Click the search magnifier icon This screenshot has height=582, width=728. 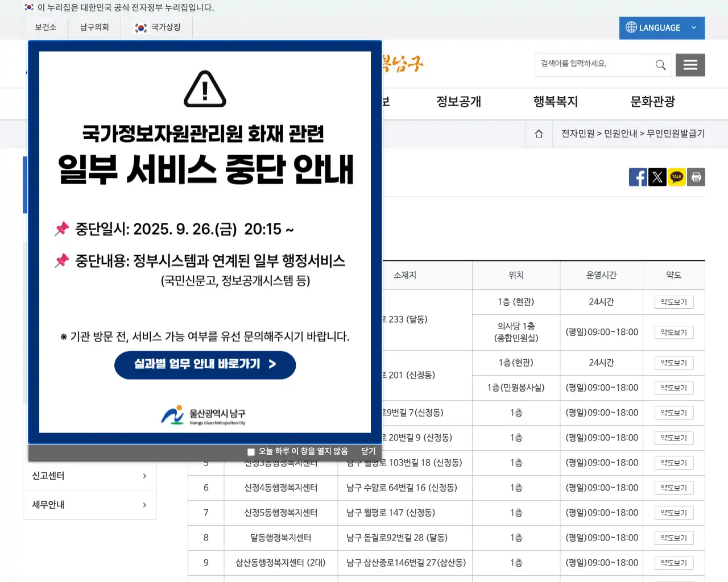coord(660,65)
